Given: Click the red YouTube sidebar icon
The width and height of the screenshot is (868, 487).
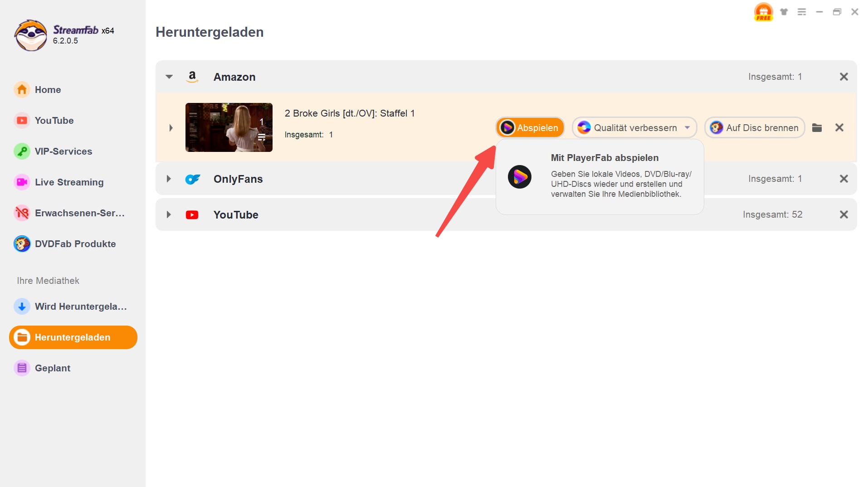Looking at the screenshot, I should pyautogui.click(x=22, y=121).
